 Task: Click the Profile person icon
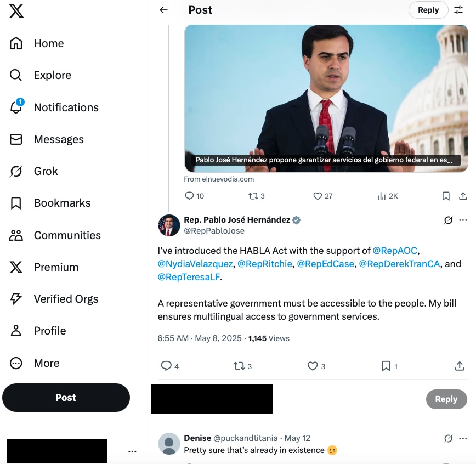(x=16, y=331)
